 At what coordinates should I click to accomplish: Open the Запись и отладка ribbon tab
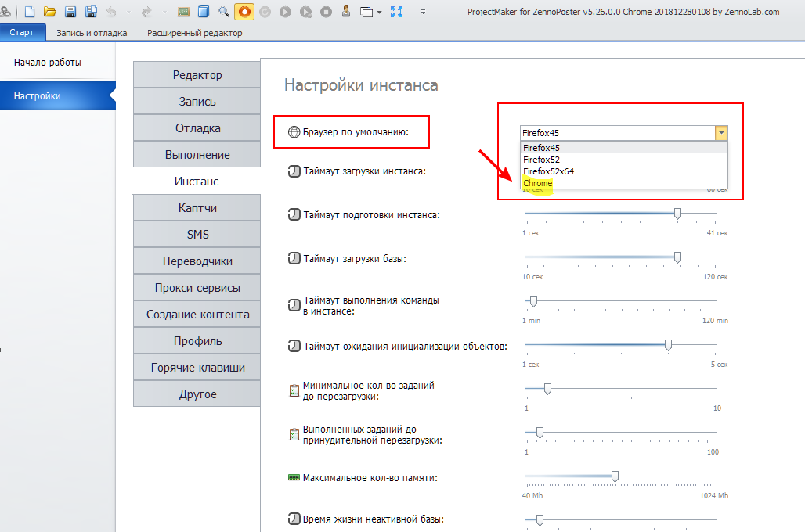click(92, 33)
